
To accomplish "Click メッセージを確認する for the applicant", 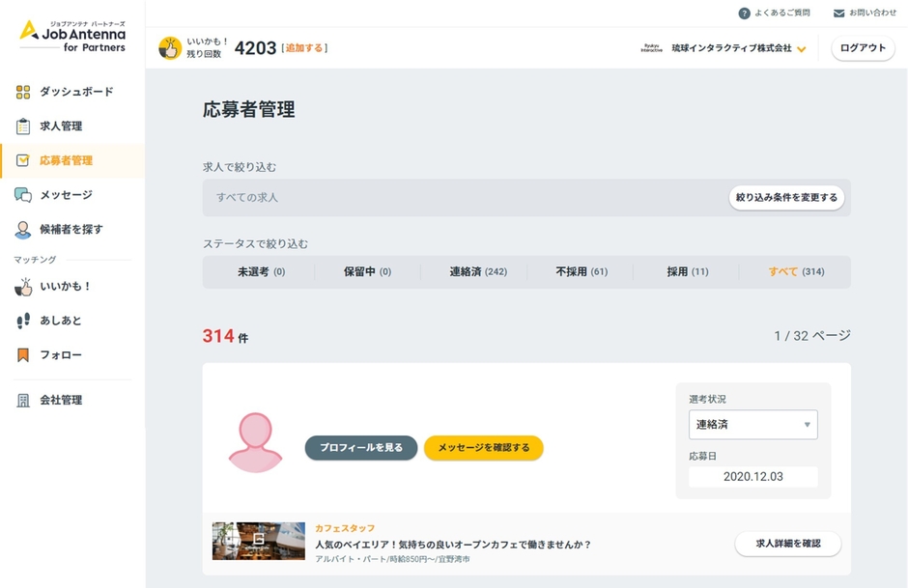I will click(482, 448).
